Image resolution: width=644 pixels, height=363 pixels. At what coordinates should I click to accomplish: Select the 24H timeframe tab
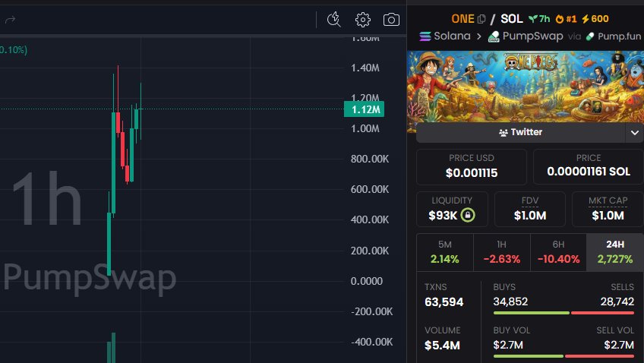tap(615, 253)
